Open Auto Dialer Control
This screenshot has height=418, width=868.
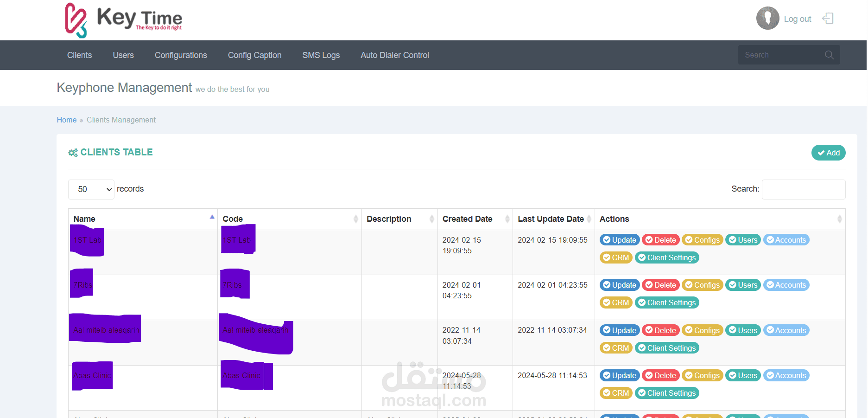coord(395,55)
